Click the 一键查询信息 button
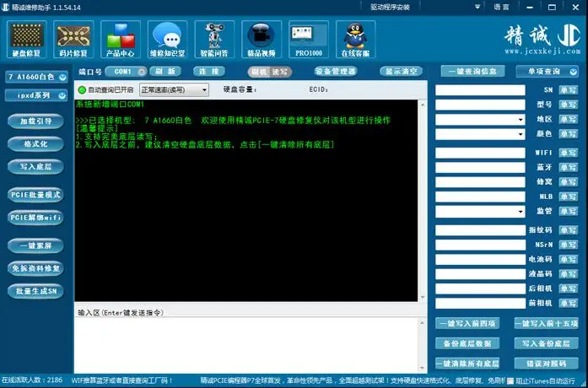The width and height of the screenshot is (588, 388). 472,71
